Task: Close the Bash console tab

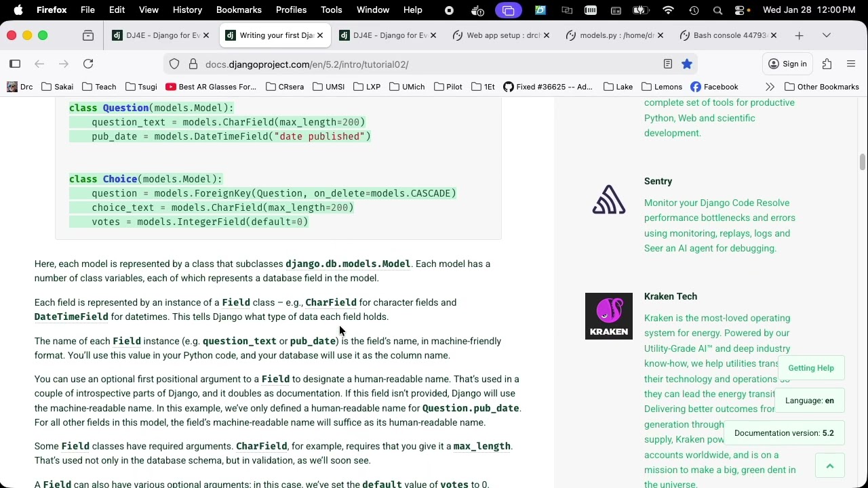Action: (774, 35)
